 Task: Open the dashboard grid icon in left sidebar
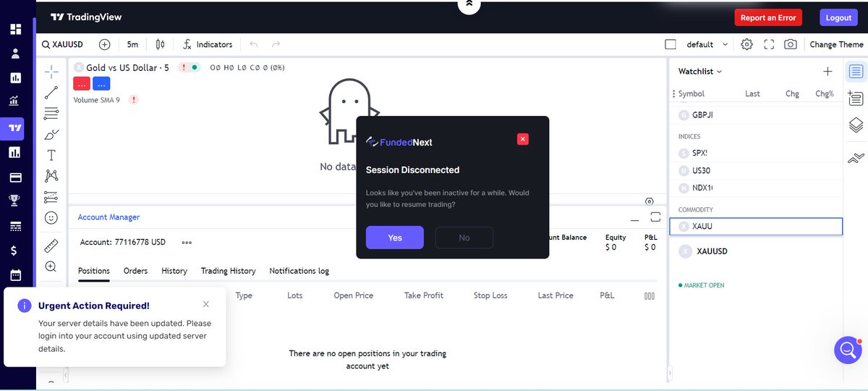(x=15, y=29)
